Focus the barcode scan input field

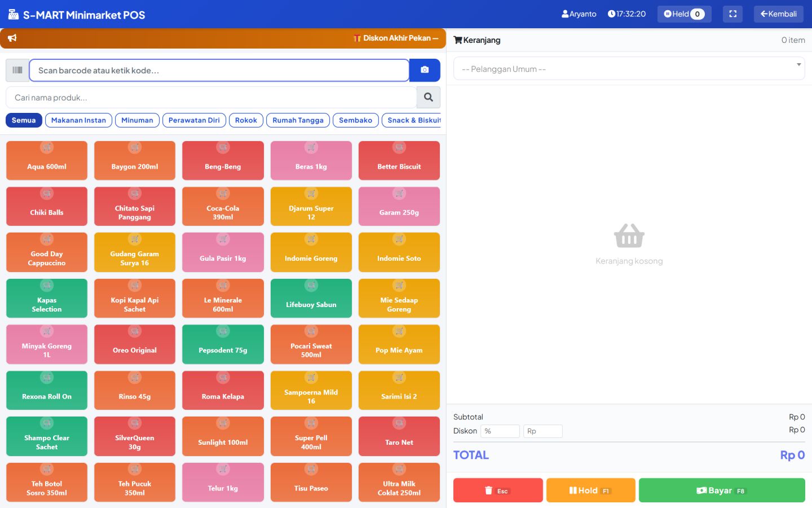219,70
